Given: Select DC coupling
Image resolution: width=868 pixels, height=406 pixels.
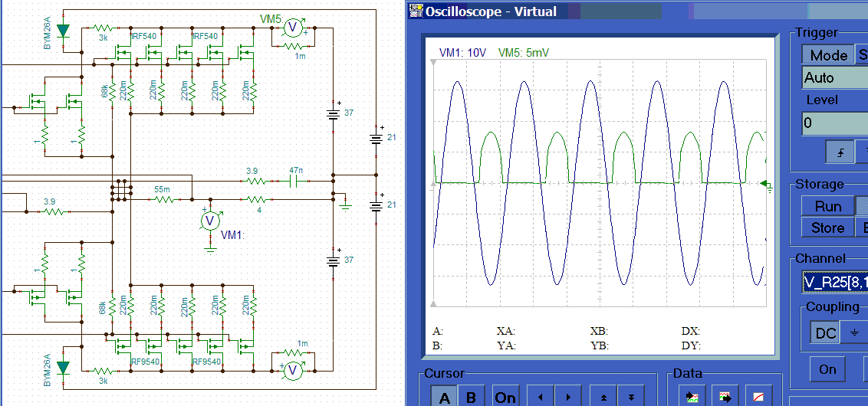Looking at the screenshot, I should [x=826, y=333].
